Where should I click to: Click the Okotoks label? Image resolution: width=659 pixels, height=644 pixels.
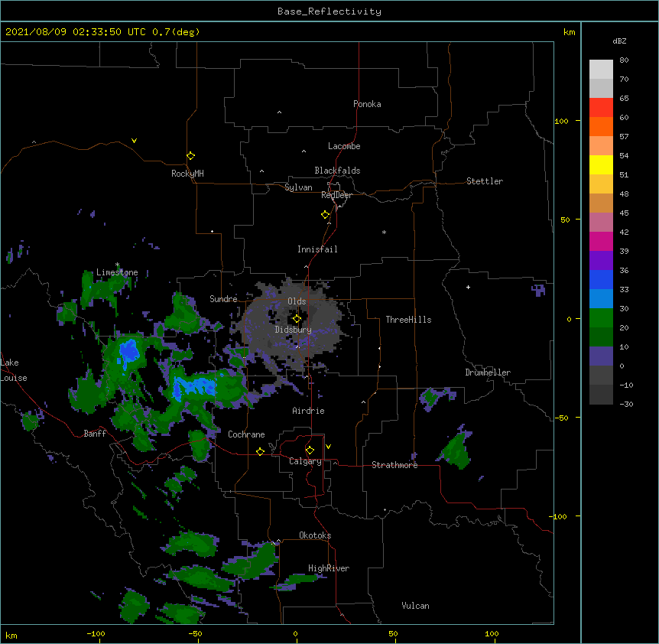click(315, 535)
